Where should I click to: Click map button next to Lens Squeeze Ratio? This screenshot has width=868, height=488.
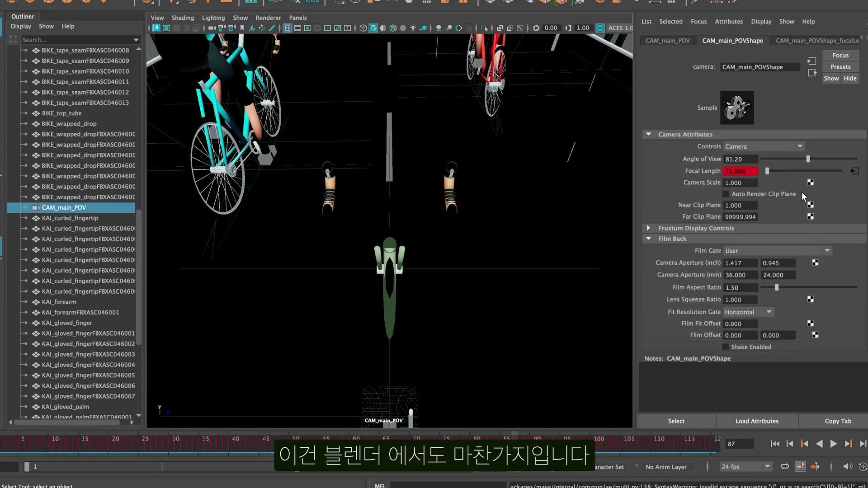811,300
